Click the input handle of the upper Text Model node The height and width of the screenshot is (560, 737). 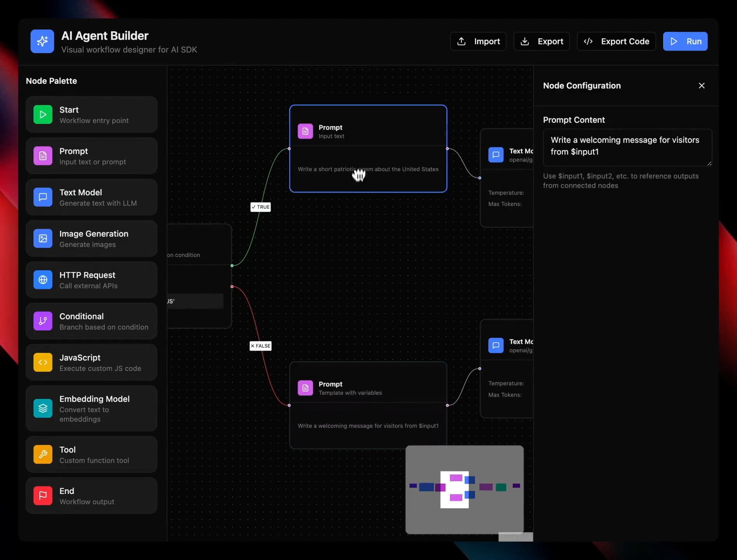coord(480,178)
